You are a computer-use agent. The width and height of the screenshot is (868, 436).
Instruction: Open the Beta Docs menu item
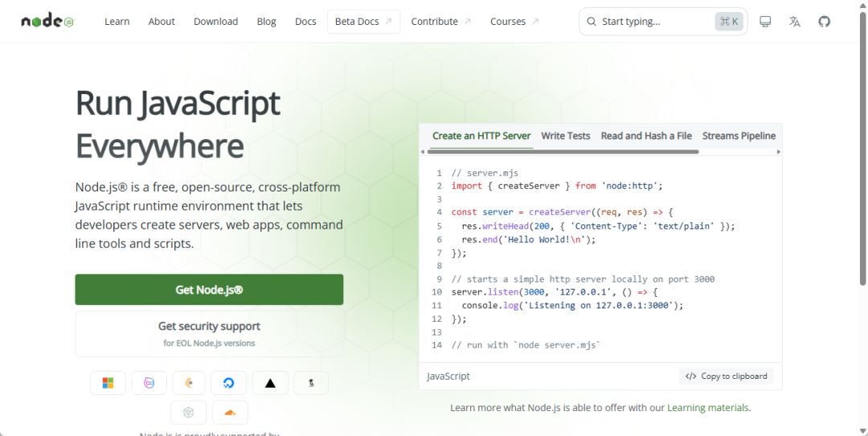[364, 22]
